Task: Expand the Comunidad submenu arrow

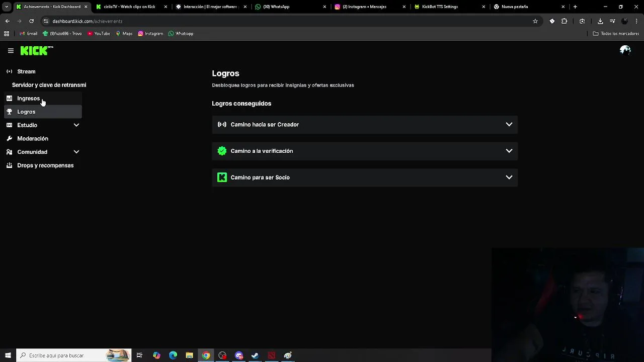Action: (76, 152)
